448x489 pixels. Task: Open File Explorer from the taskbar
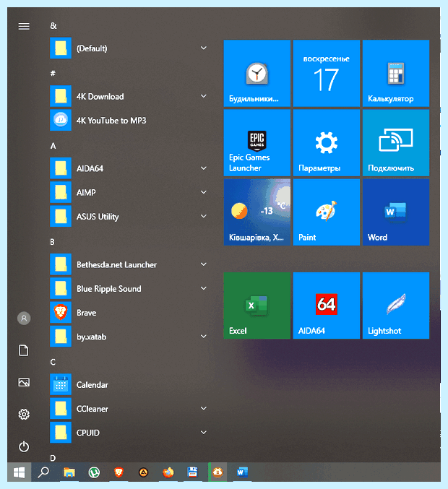tap(69, 472)
